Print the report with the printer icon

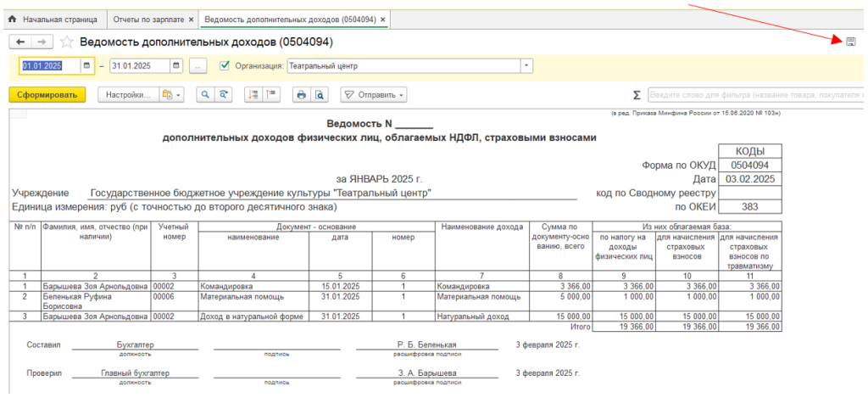(301, 95)
